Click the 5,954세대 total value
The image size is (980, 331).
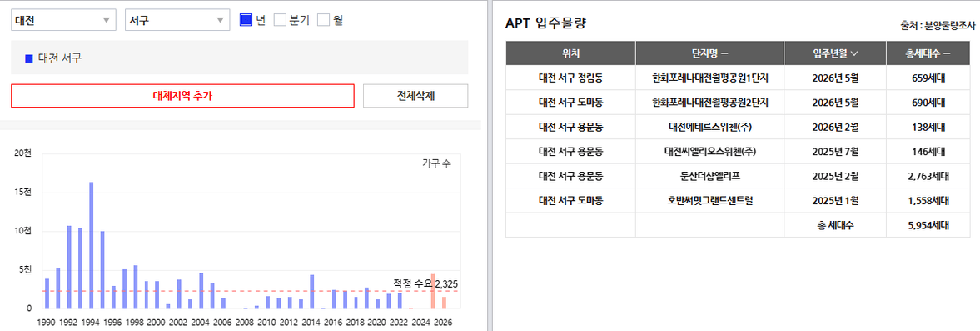point(928,225)
